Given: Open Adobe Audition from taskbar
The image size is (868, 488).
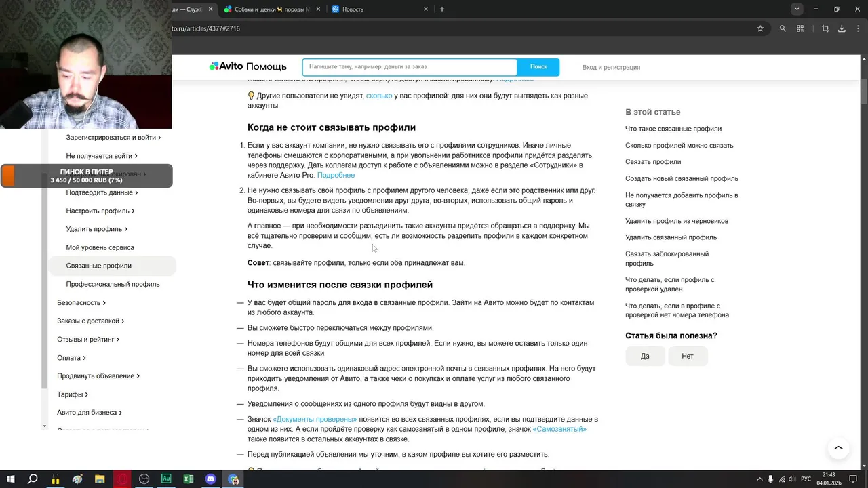Looking at the screenshot, I should pyautogui.click(x=166, y=479).
